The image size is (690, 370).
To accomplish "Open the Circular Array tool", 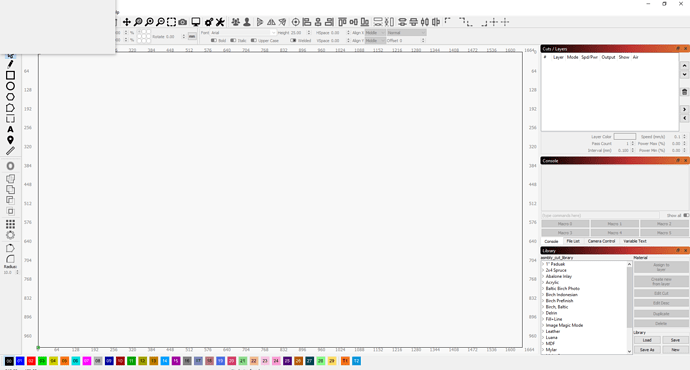I will pos(10,235).
